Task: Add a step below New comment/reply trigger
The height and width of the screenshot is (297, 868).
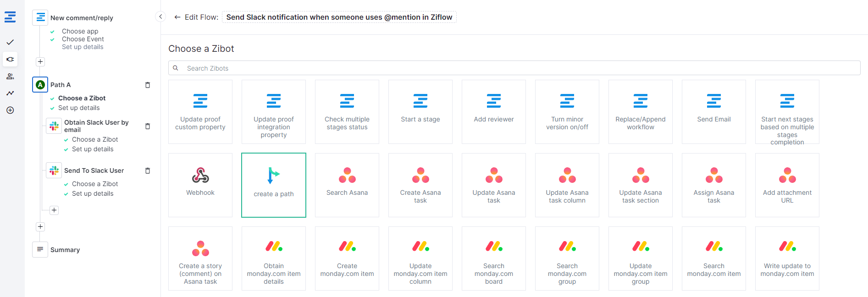Action: [x=40, y=61]
